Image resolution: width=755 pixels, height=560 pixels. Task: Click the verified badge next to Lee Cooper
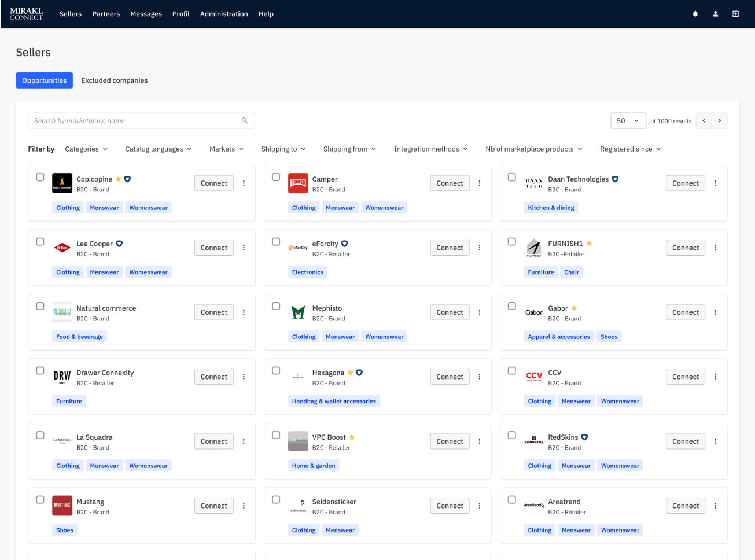point(119,244)
